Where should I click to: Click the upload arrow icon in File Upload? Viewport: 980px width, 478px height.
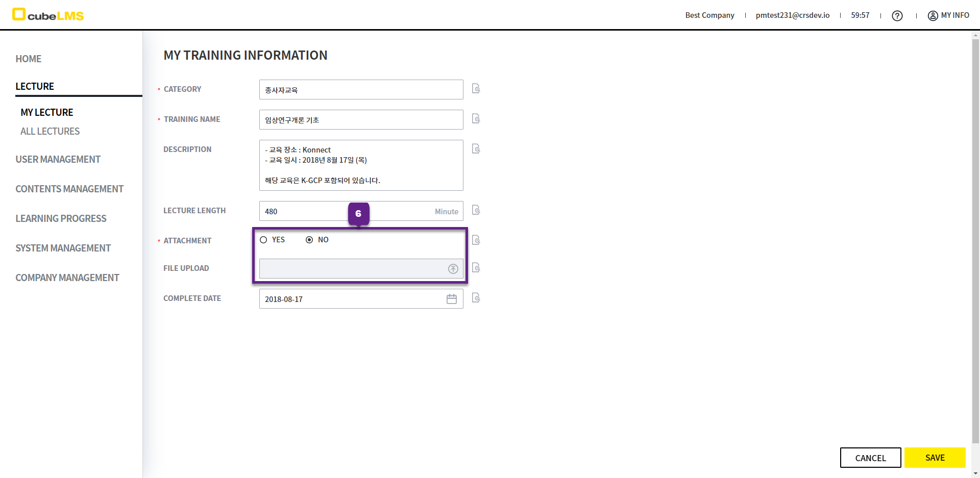[x=453, y=269]
